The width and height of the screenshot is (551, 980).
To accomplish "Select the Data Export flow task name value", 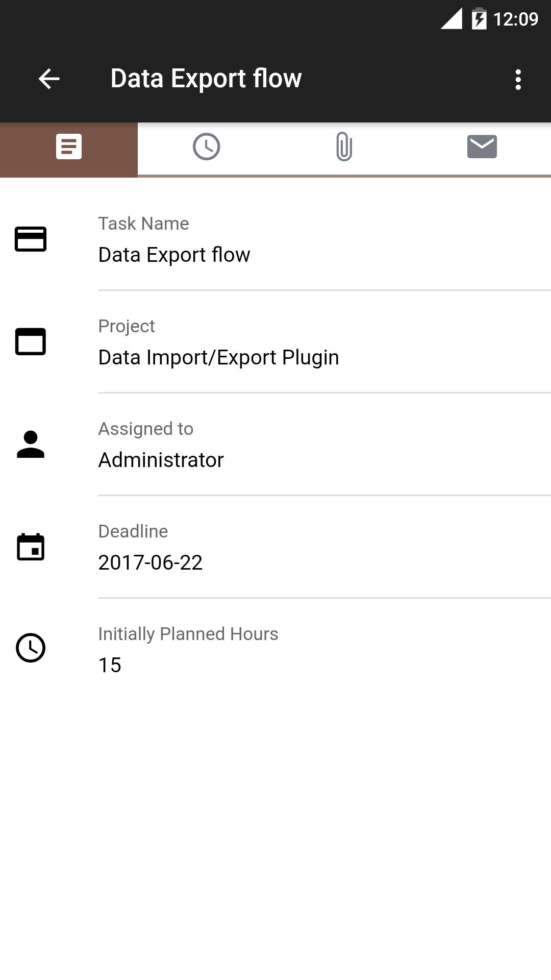I will [x=174, y=255].
